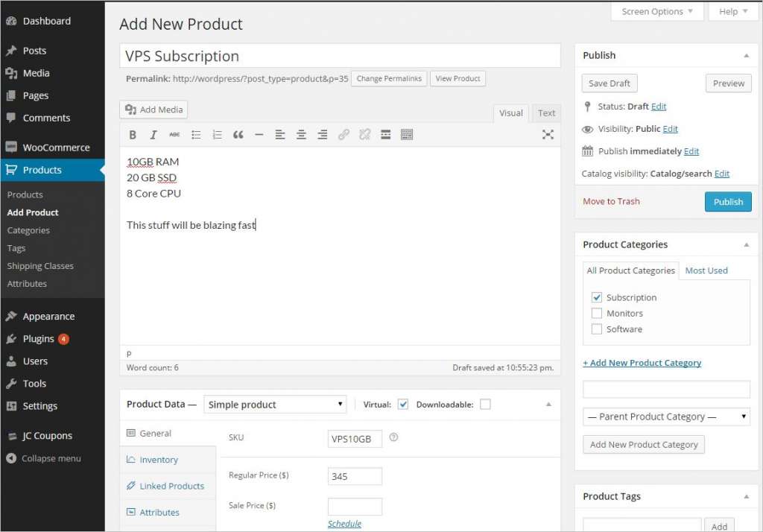This screenshot has width=763, height=532.
Task: Apply strikethrough from the editor toolbar
Action: 174,135
